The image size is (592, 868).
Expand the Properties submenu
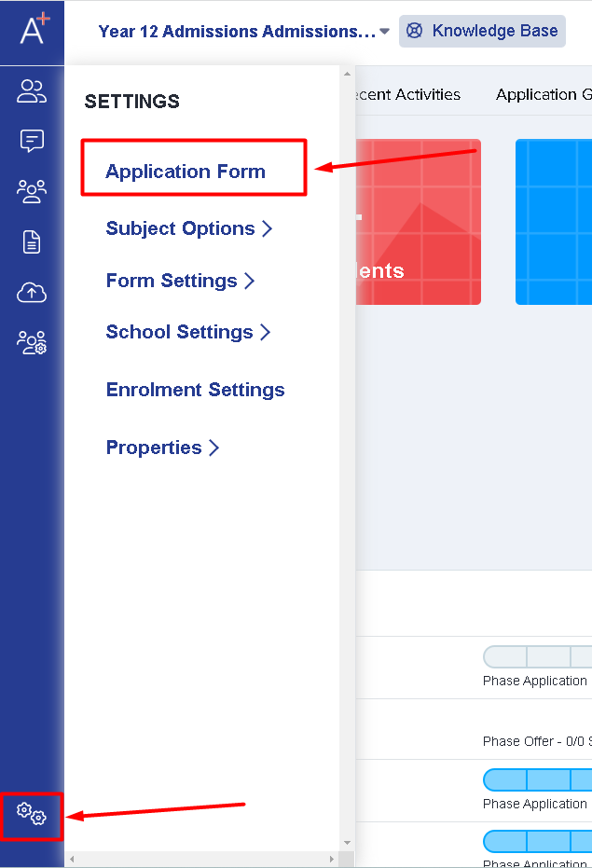(x=162, y=448)
